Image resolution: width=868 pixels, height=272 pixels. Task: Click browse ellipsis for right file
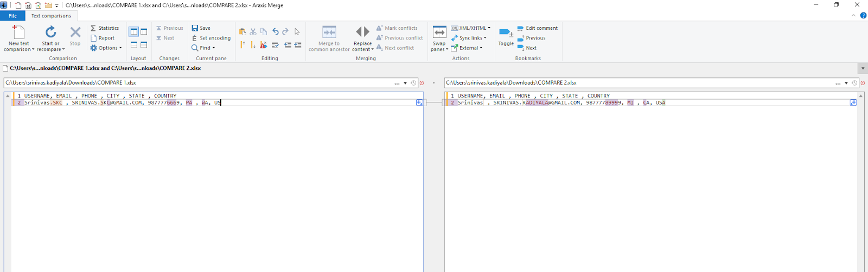(x=838, y=83)
